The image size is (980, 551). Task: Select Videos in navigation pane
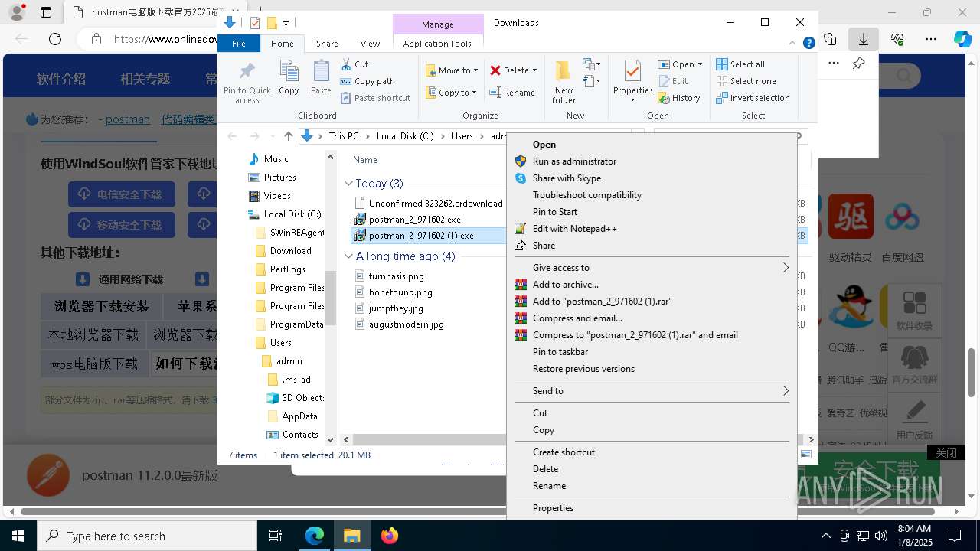277,196
